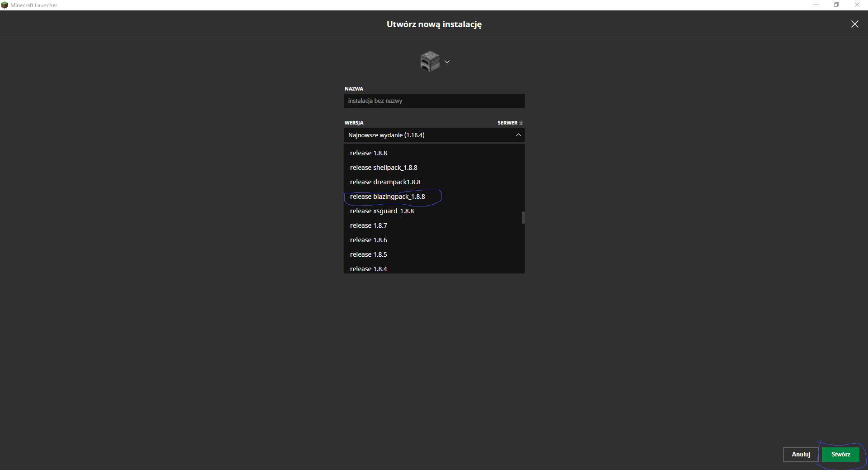
Task: Minimize the Minecraft Launcher window
Action: pos(816,5)
